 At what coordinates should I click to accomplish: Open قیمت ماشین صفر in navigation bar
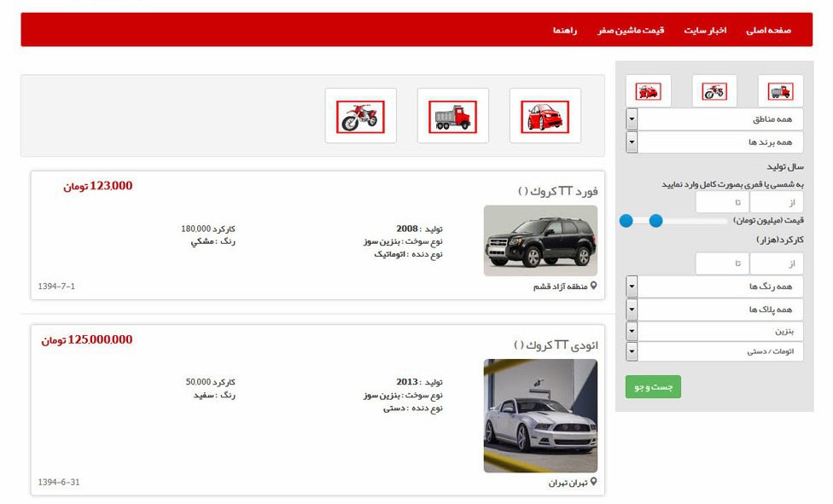(631, 30)
